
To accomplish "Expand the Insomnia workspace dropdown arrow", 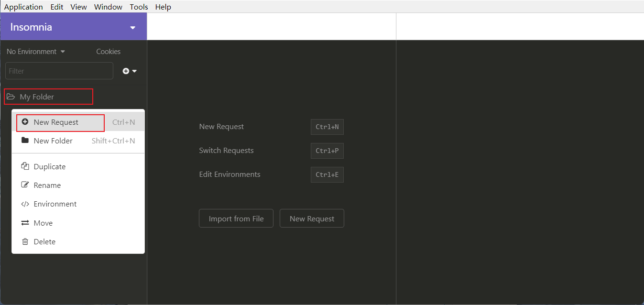I will (x=133, y=28).
